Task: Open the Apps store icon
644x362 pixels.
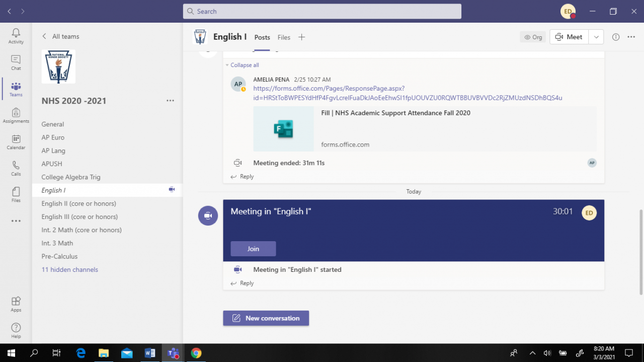Action: [x=16, y=304]
